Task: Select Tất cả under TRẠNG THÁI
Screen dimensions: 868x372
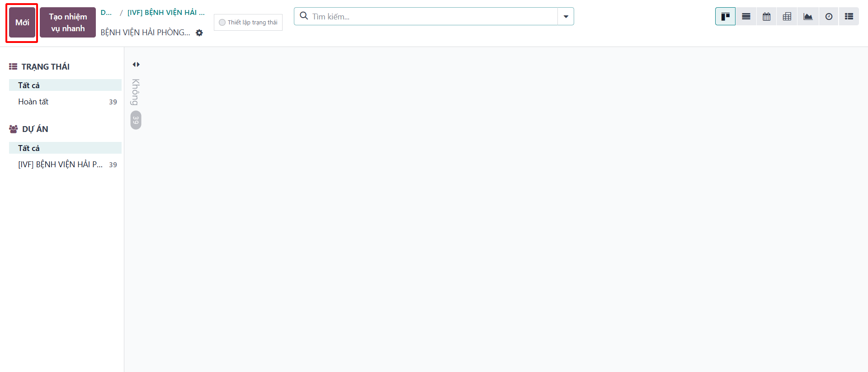Action: (65, 85)
